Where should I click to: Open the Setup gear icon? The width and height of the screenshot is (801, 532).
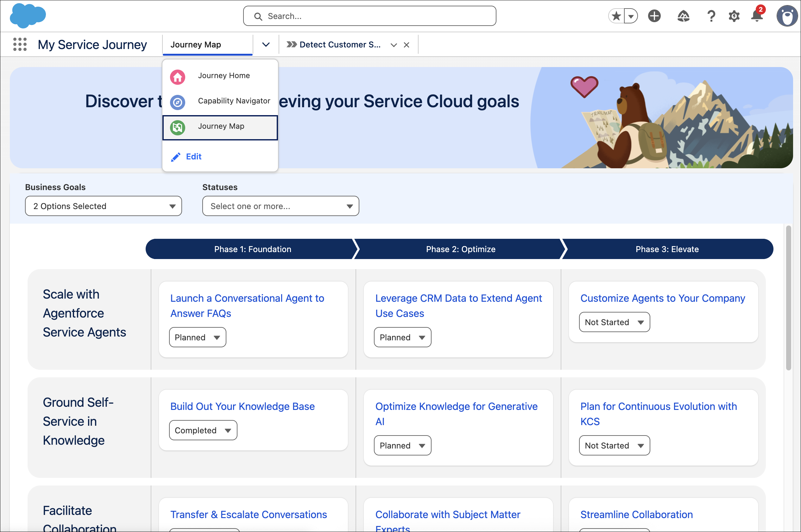tap(734, 16)
